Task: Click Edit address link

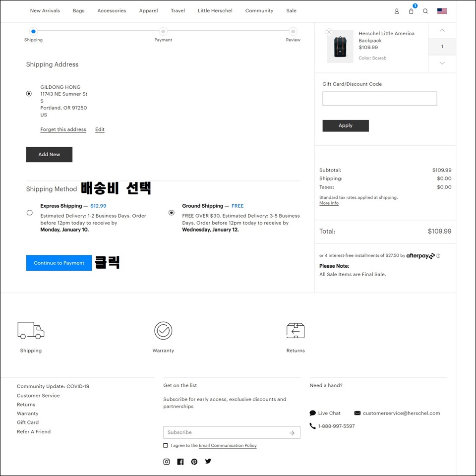Action: [x=100, y=129]
